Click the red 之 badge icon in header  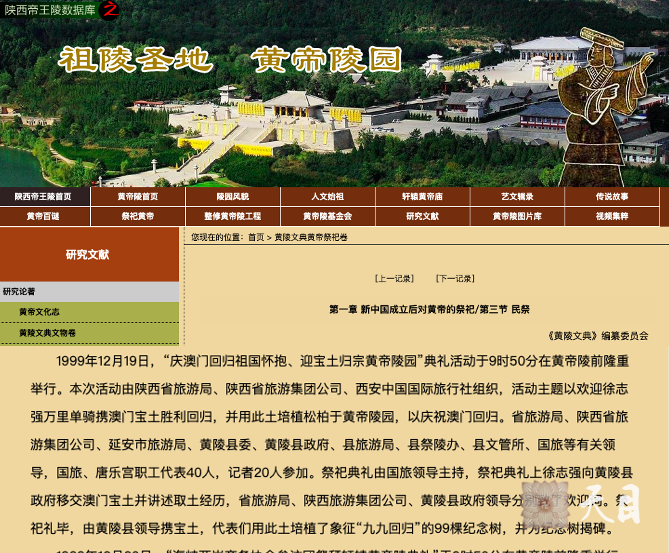pyautogui.click(x=109, y=10)
